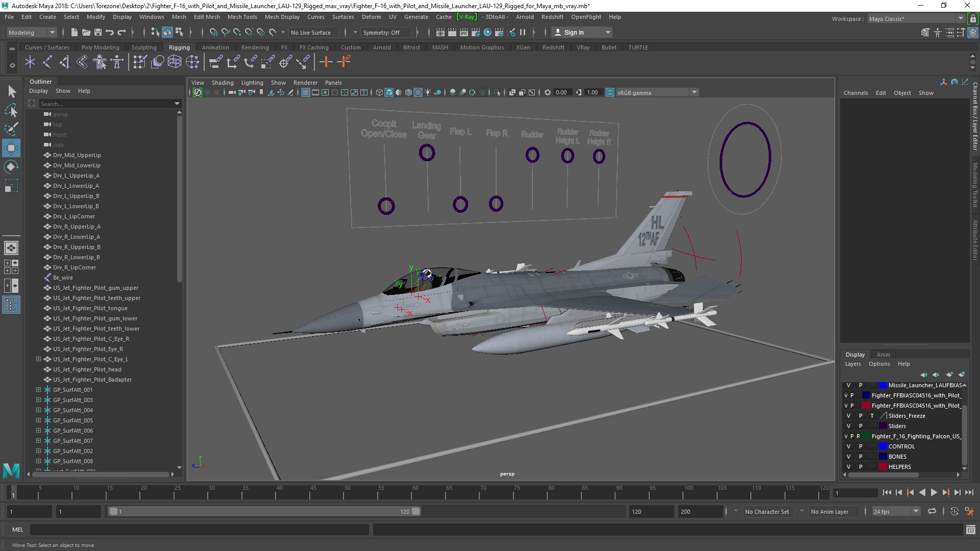This screenshot has height=551, width=980.
Task: Click the Sign In button
Action: click(x=582, y=32)
